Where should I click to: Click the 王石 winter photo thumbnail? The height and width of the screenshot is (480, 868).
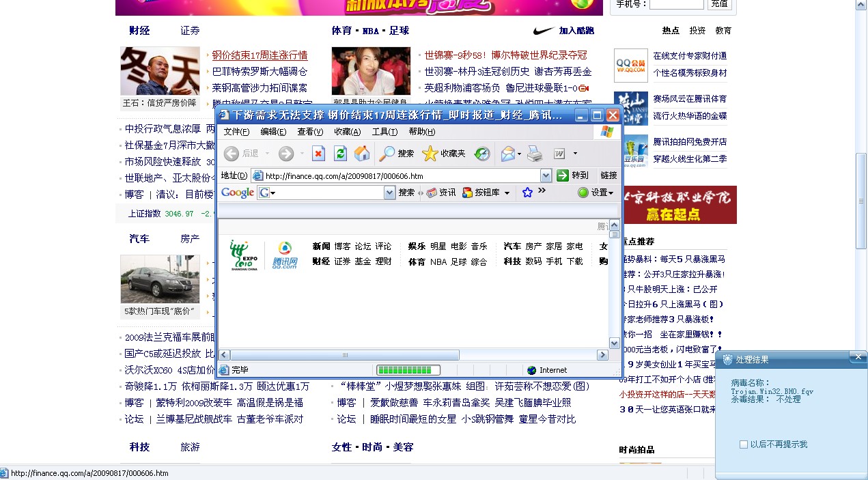[x=160, y=71]
